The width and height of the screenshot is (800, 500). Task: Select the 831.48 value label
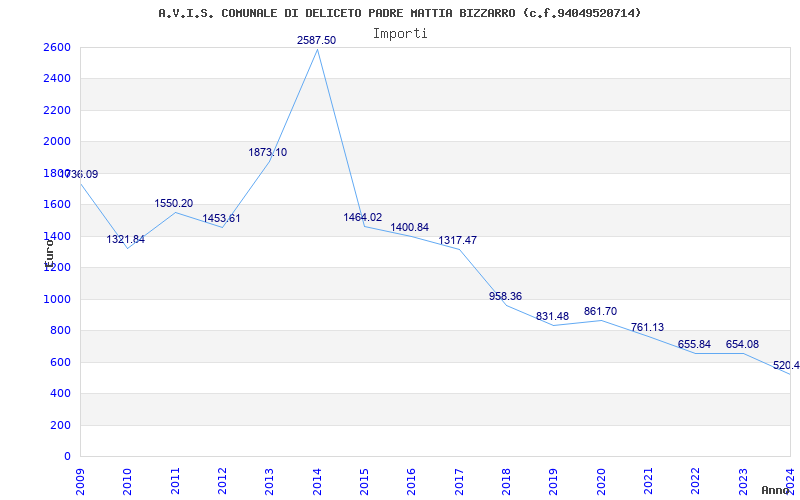pos(552,316)
